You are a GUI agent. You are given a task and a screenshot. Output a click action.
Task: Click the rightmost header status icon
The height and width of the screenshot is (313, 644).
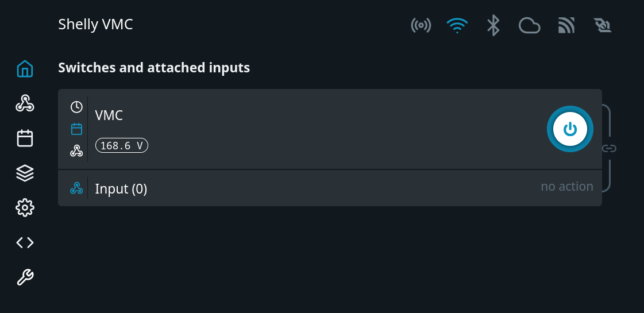[603, 25]
